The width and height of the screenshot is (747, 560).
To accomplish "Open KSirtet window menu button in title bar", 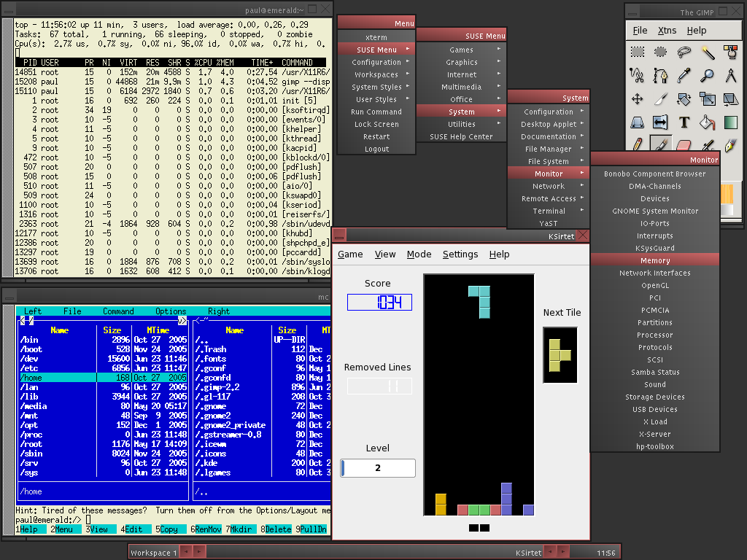I will click(339, 236).
